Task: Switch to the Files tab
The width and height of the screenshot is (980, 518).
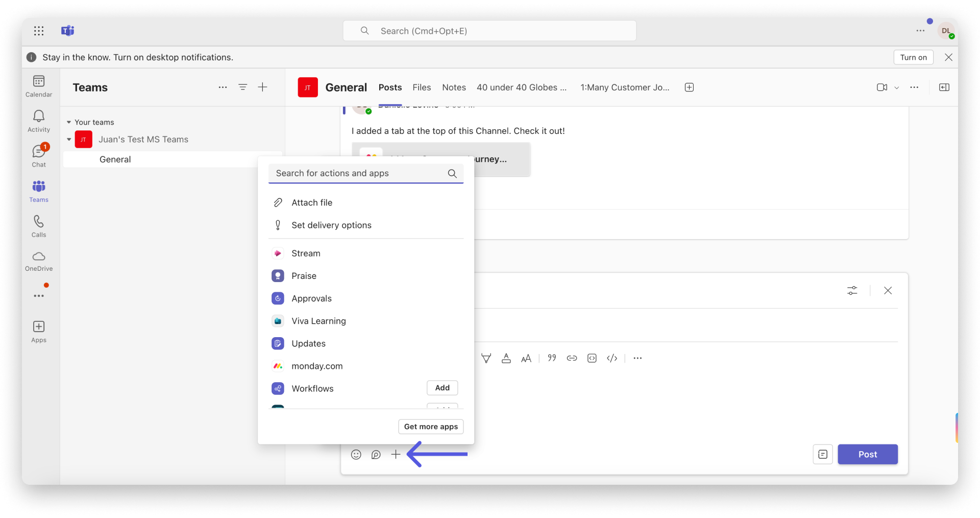Action: pos(422,87)
